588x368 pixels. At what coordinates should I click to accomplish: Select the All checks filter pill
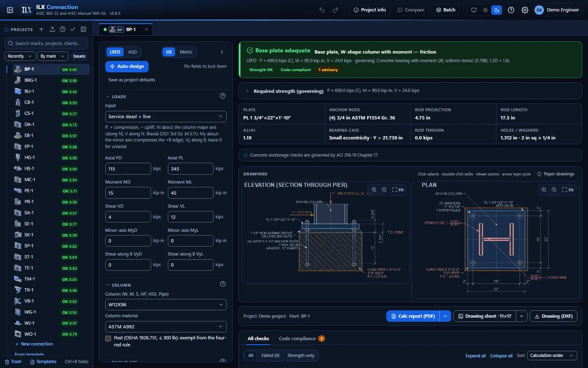pos(251,356)
